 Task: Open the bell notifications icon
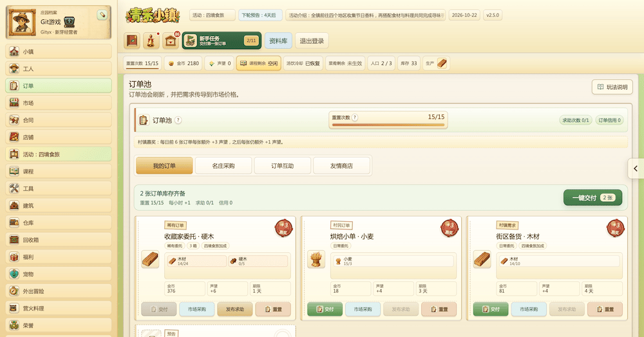click(x=151, y=41)
